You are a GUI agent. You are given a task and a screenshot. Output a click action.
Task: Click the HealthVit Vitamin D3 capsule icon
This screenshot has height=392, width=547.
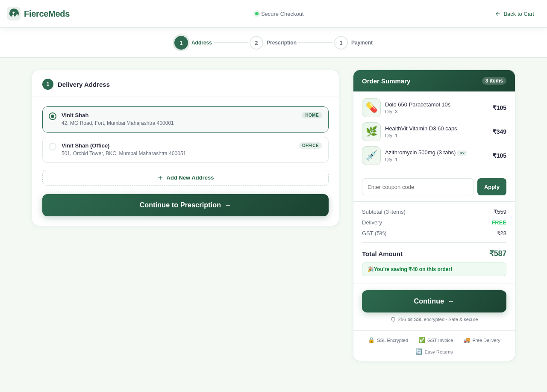[x=371, y=131]
